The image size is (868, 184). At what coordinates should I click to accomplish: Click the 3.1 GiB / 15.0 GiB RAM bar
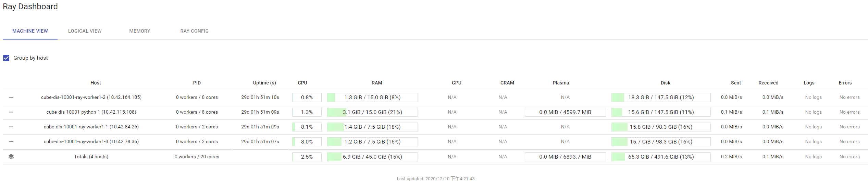point(372,112)
